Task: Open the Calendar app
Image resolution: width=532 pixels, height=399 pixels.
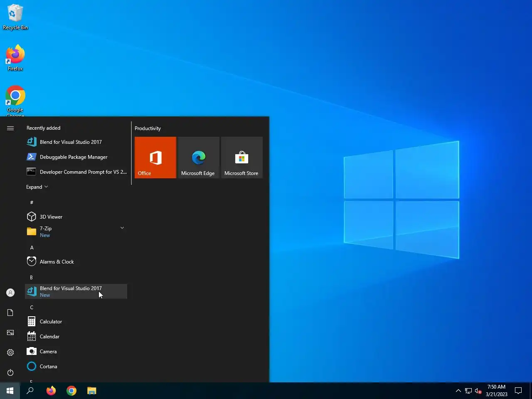Action: click(x=76, y=337)
